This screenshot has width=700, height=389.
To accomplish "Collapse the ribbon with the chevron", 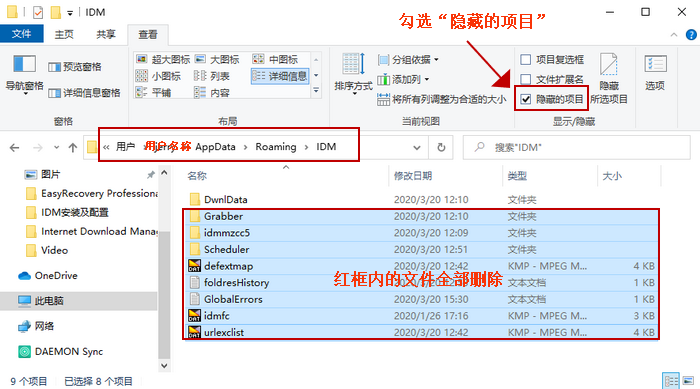I will point(674,35).
